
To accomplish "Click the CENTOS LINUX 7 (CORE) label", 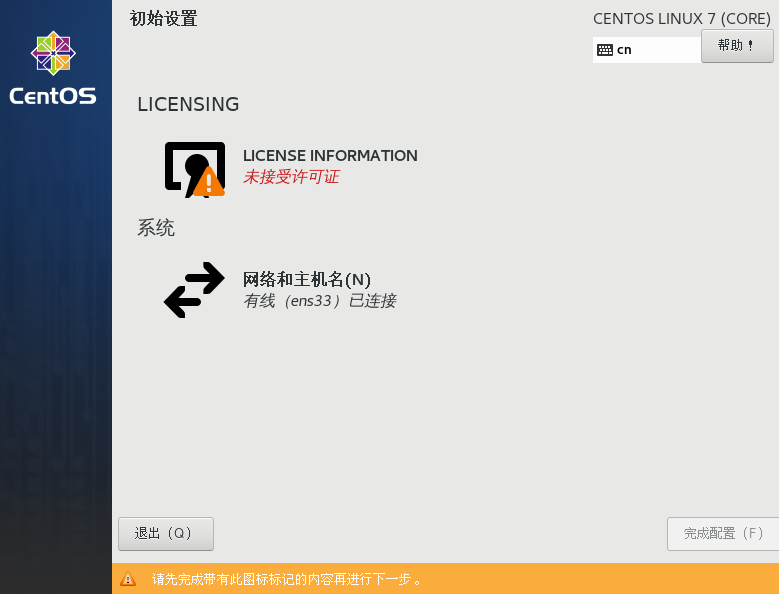I will pyautogui.click(x=682, y=18).
